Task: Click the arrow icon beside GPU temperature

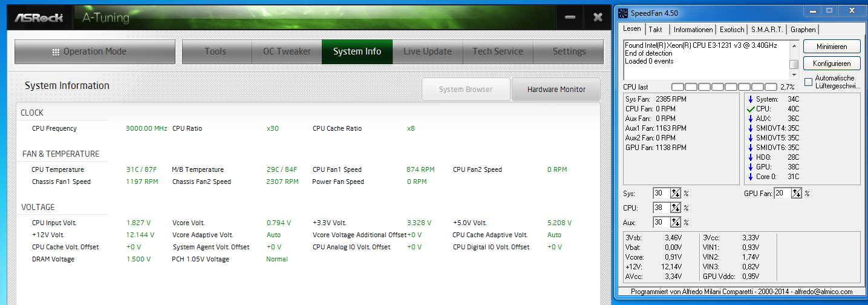Action: coord(751,167)
